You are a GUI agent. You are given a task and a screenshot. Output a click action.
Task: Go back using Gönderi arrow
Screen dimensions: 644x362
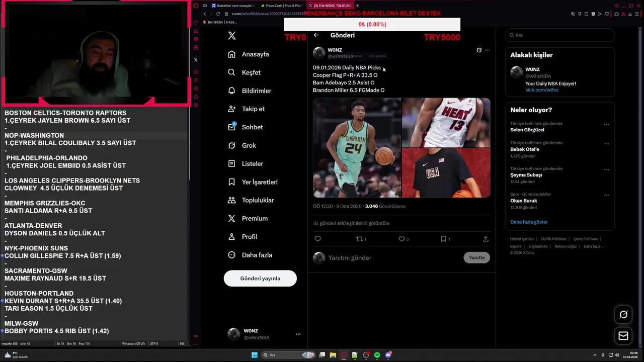tap(316, 35)
